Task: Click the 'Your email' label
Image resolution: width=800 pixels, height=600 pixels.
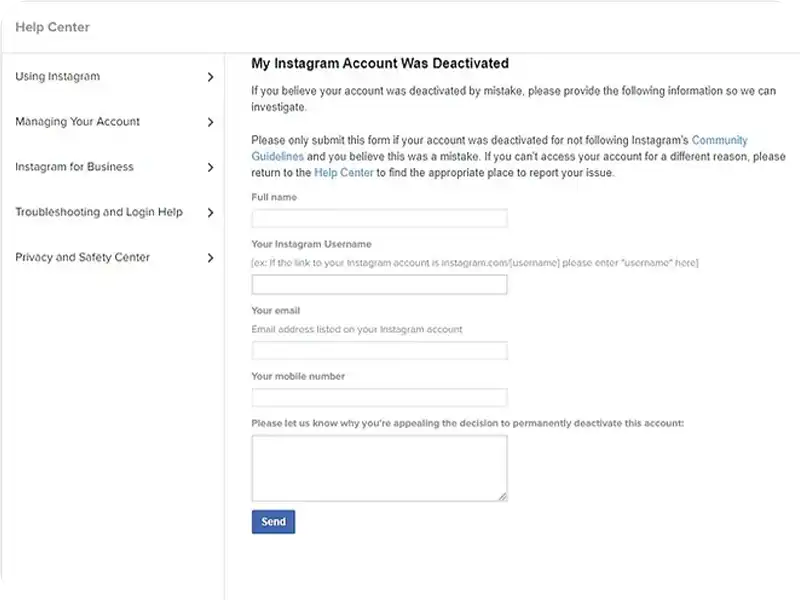Action: (x=276, y=310)
